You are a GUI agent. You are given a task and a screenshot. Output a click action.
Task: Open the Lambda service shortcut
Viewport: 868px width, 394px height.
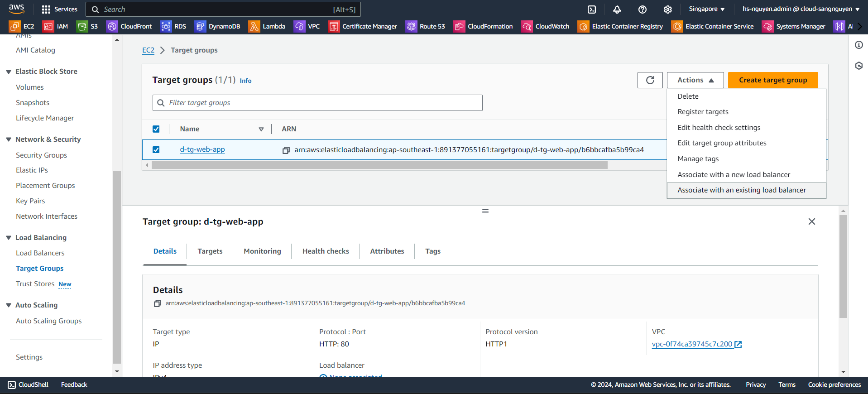point(267,26)
